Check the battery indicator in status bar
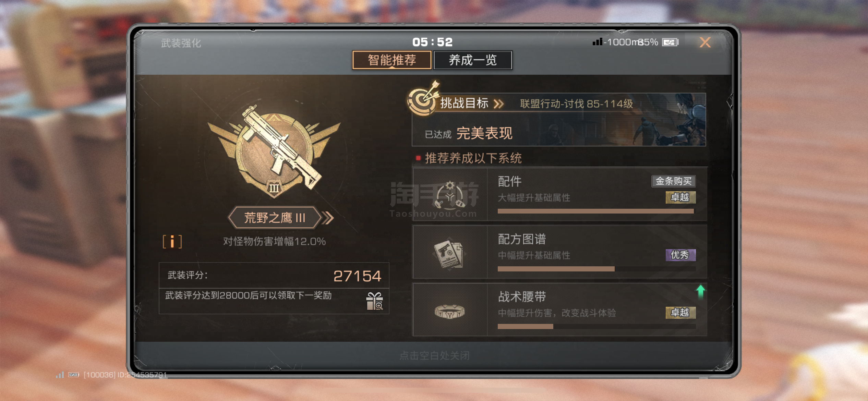 coord(670,42)
